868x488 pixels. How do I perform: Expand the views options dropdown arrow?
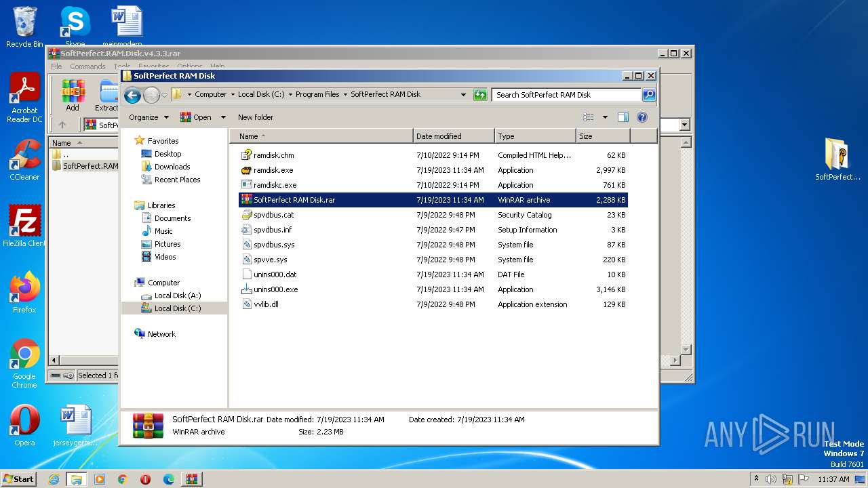(x=605, y=117)
